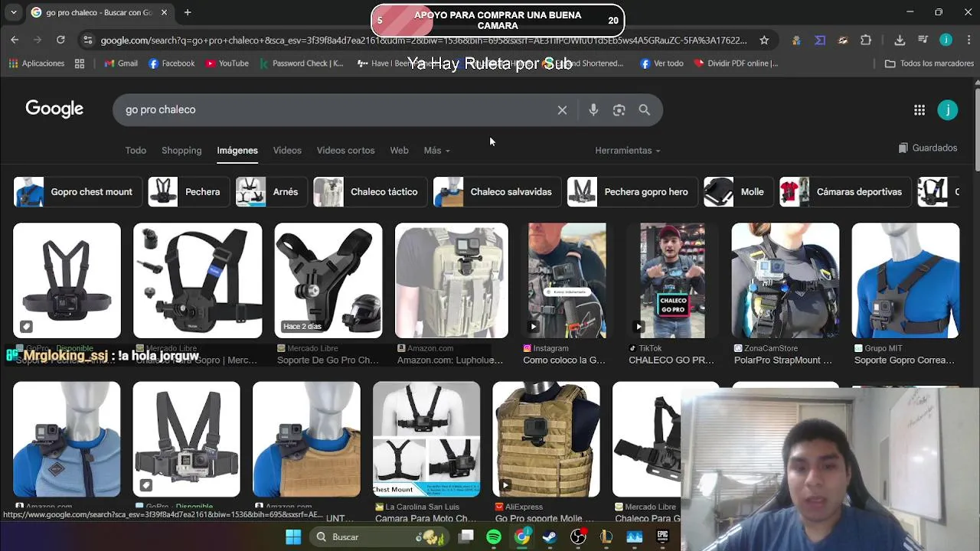Open the Facebook bookmark
Screen dimensions: 980x551
pyautogui.click(x=171, y=64)
